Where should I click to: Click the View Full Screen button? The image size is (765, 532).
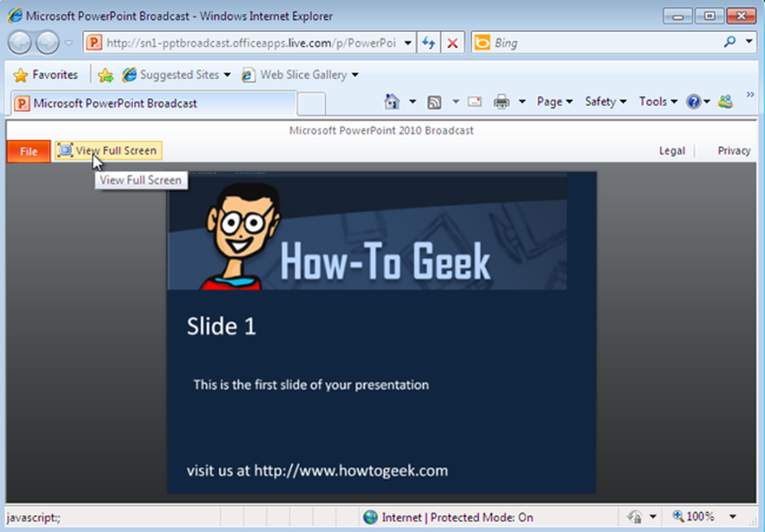click(x=109, y=151)
